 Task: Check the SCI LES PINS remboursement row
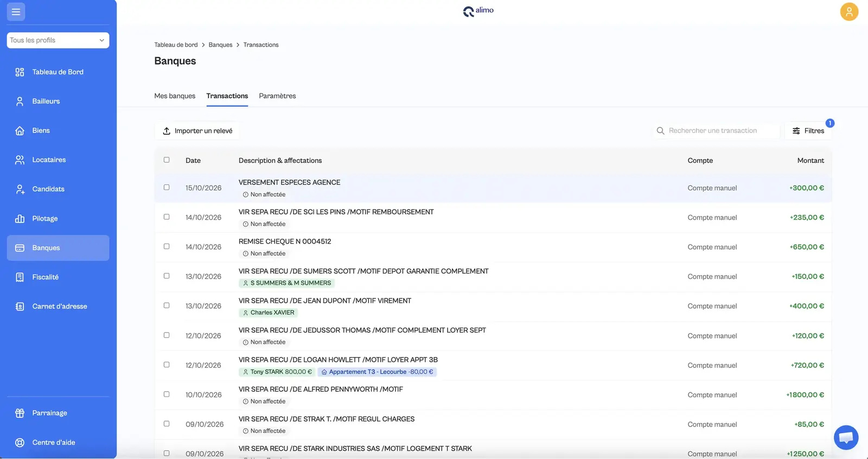167,217
